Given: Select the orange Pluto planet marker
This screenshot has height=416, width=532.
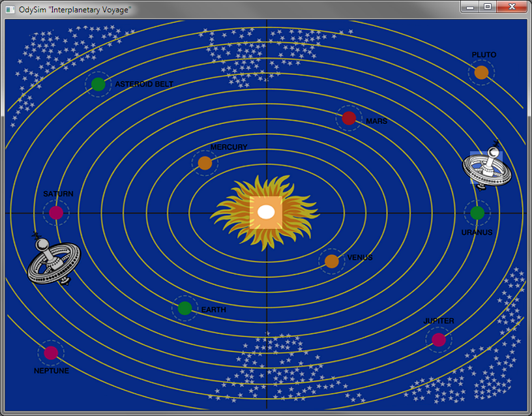Looking at the screenshot, I should pos(481,72).
